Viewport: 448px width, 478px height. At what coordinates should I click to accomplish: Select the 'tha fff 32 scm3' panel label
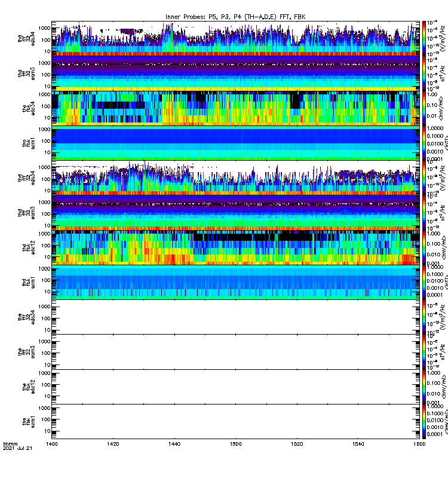[x=26, y=73]
